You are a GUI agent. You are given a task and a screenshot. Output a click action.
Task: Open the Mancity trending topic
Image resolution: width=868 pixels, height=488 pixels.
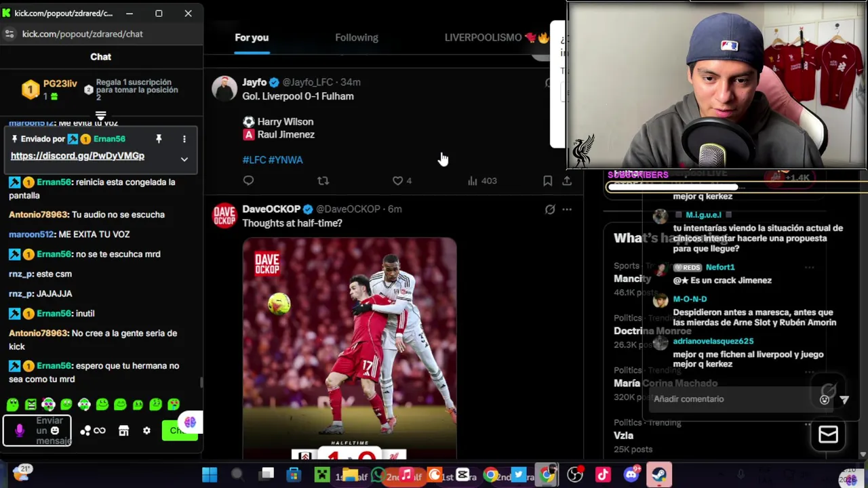click(x=632, y=279)
